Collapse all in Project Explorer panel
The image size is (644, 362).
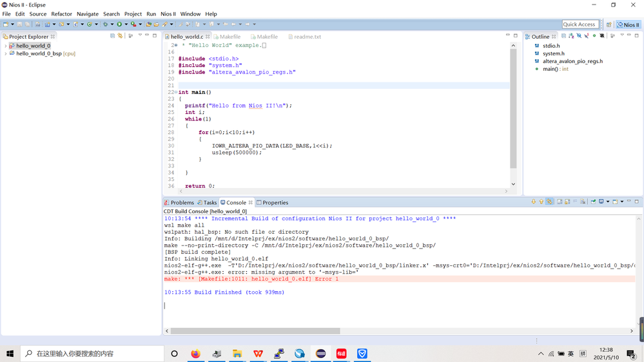[x=112, y=36]
